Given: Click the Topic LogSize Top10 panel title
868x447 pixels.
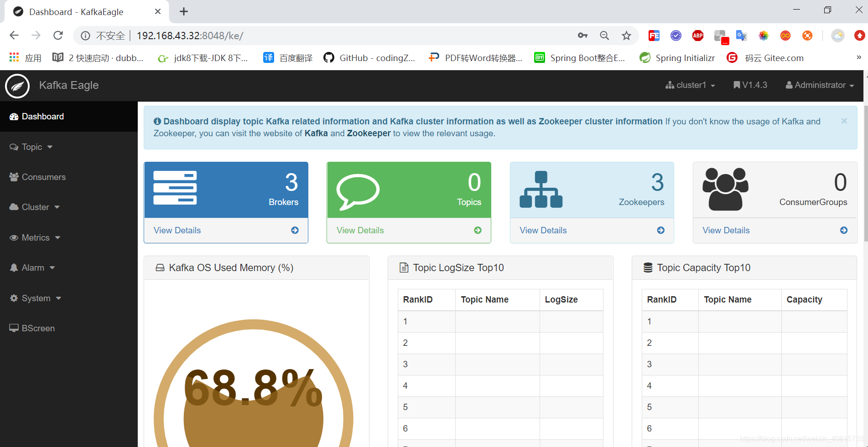Looking at the screenshot, I should 458,268.
